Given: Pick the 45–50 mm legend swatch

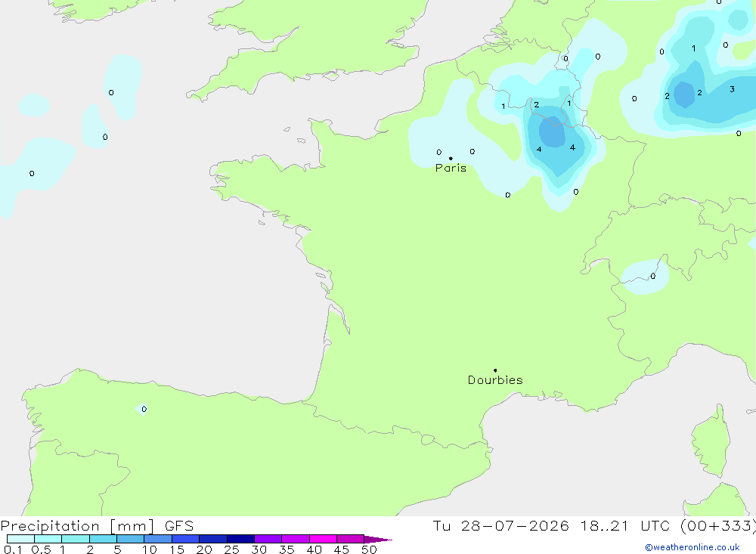Looking at the screenshot, I should pos(351,539).
